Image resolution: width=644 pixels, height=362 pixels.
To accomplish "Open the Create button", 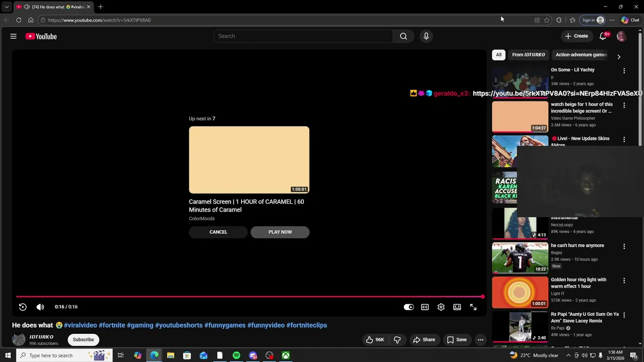I will click(x=577, y=36).
